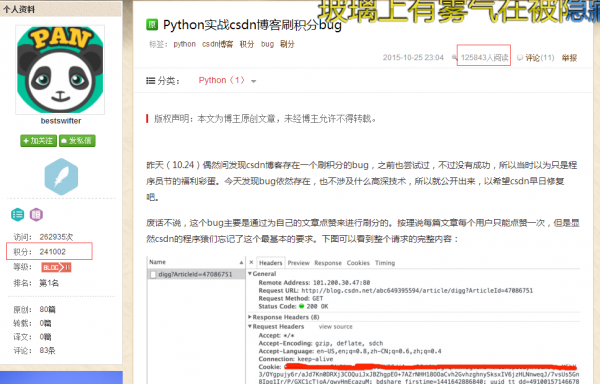Open the Python（1）category link
Image resolution: width=600 pixels, height=384 pixels.
[222, 80]
